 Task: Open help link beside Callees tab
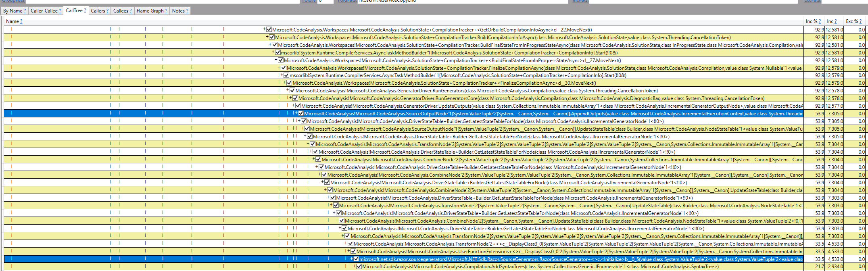coord(131,11)
